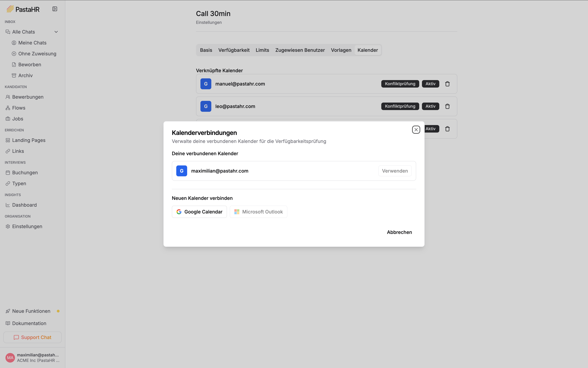Click the PastaHR logo
The height and width of the screenshot is (368, 588).
23,9
